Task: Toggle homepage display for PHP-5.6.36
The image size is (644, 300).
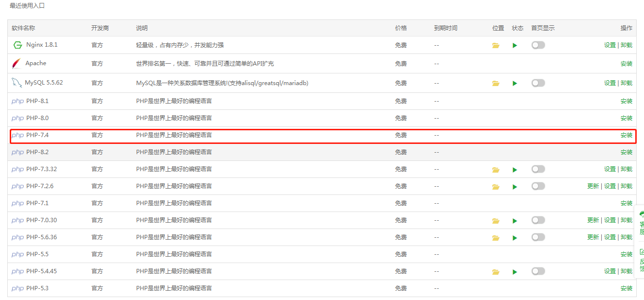Action: [538, 237]
